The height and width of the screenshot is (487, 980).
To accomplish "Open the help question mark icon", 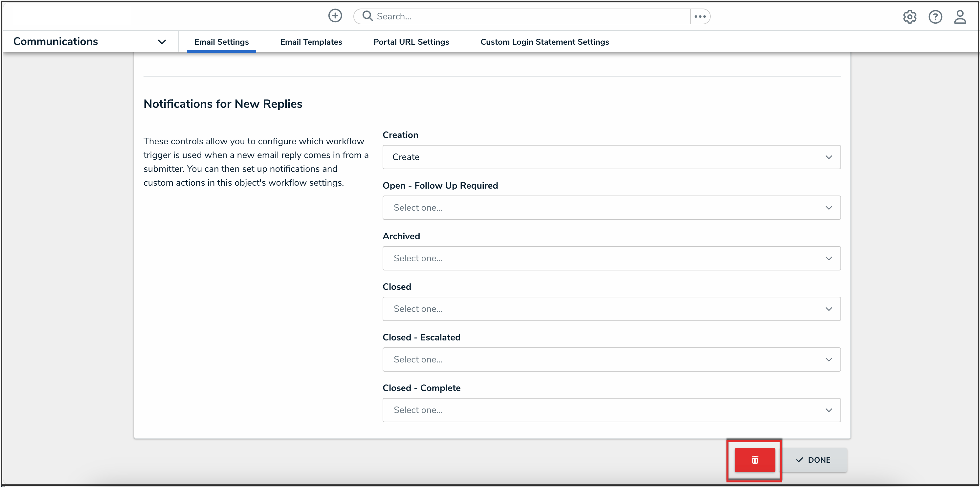I will pyautogui.click(x=935, y=17).
